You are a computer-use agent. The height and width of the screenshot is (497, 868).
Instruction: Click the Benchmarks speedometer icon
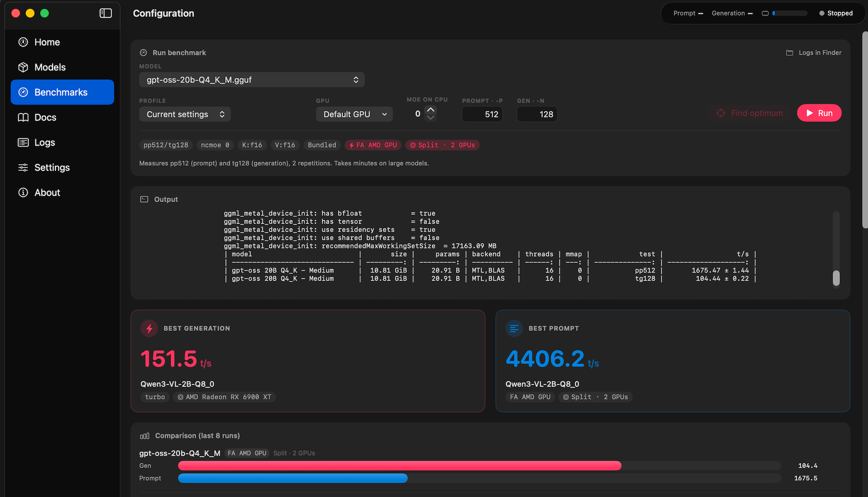23,92
